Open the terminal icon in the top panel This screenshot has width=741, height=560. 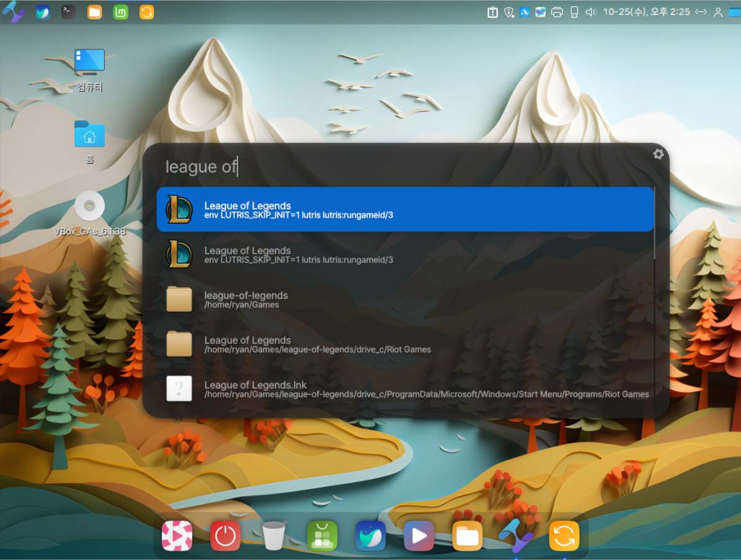click(x=69, y=12)
